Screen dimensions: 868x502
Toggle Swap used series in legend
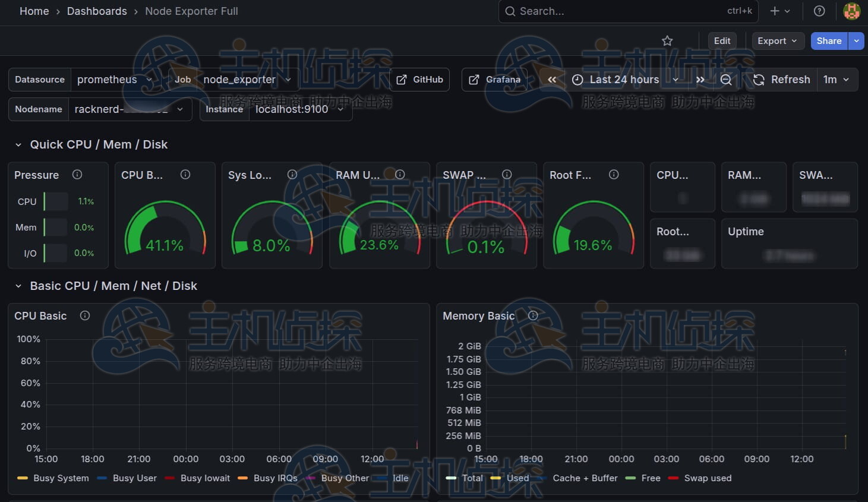point(707,478)
